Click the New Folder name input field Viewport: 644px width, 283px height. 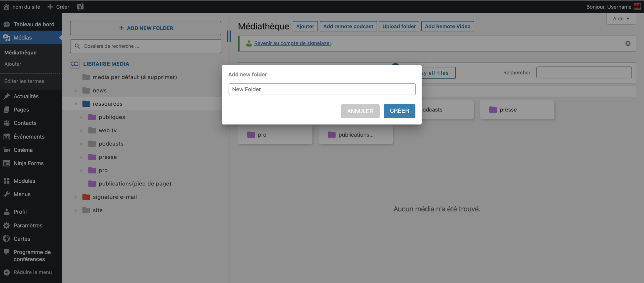point(322,89)
